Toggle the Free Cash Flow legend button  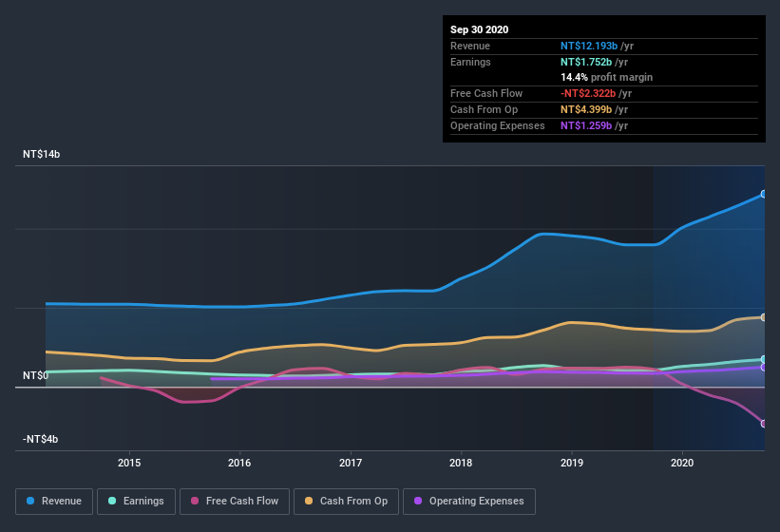[235, 502]
